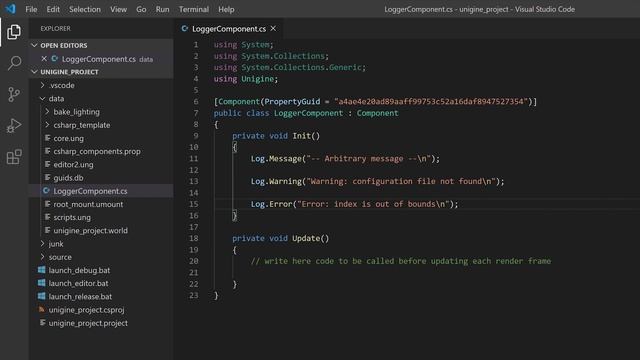
Task: Open csharp_components.prop file
Action: [97, 151]
